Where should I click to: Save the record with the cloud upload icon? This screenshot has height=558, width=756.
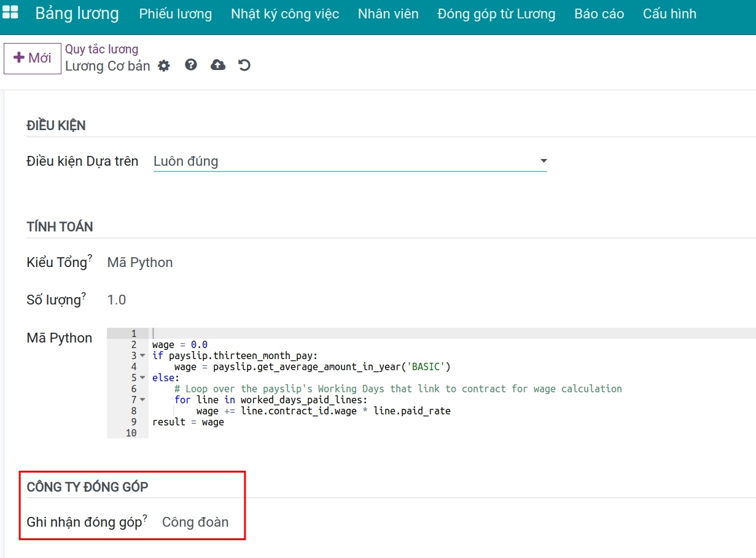click(x=218, y=65)
